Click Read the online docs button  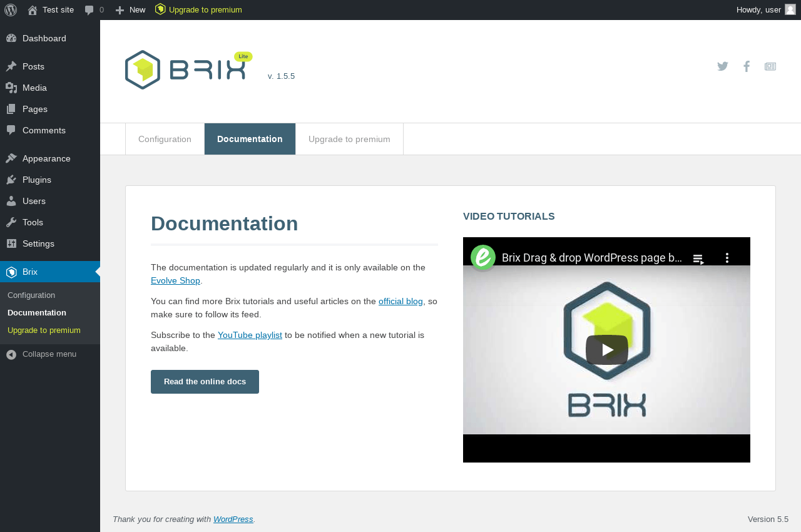click(x=205, y=382)
